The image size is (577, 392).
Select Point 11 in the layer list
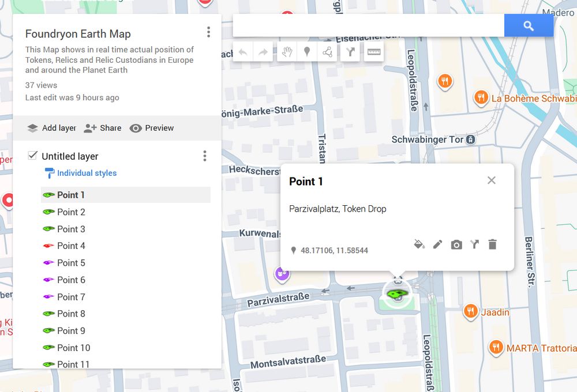(x=125, y=364)
